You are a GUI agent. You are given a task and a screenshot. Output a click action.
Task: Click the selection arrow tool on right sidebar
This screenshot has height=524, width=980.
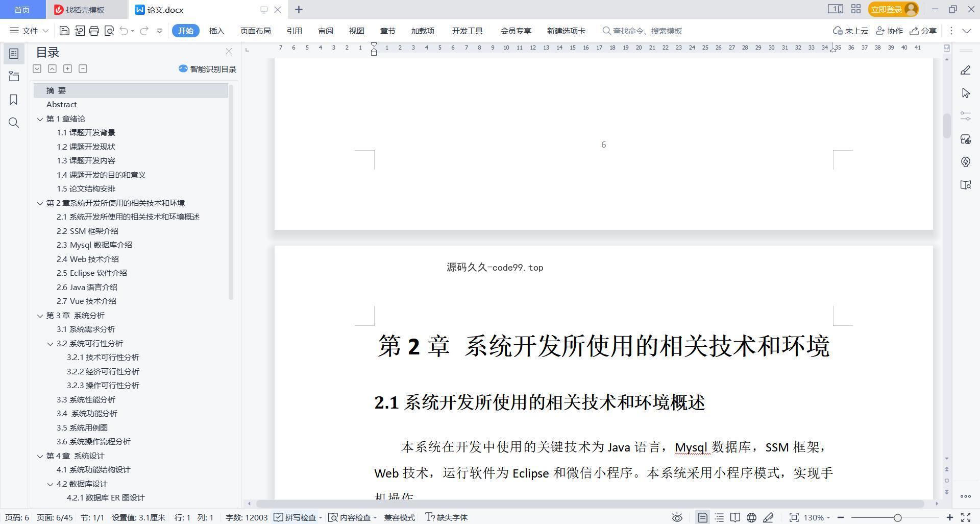965,93
